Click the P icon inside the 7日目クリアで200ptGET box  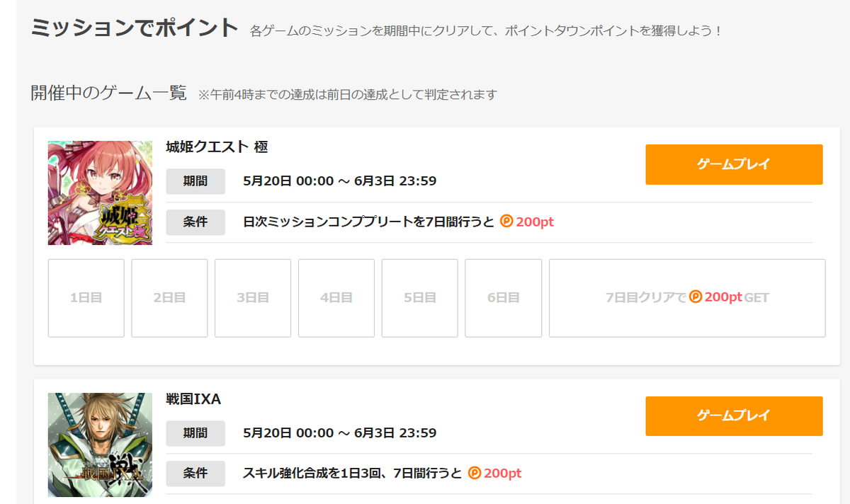tap(697, 298)
